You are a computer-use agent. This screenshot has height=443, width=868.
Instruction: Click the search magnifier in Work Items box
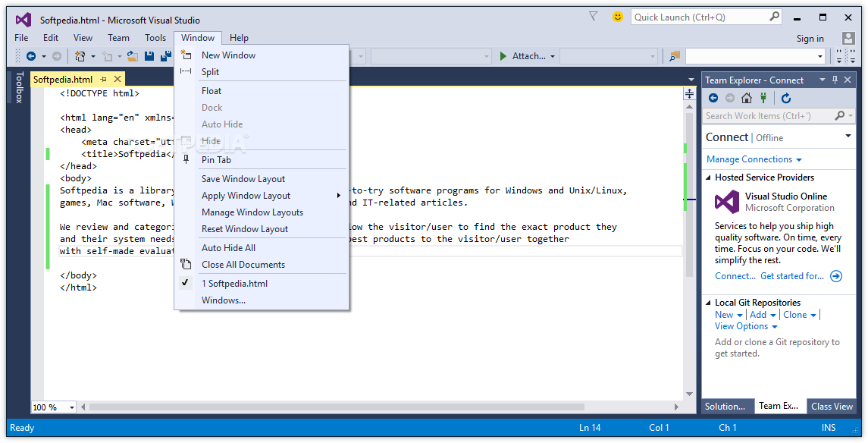840,116
